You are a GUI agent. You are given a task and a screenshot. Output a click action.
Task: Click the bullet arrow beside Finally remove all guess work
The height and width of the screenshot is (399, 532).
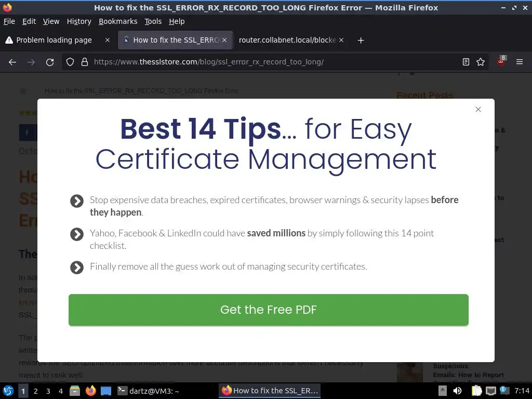coord(77,268)
